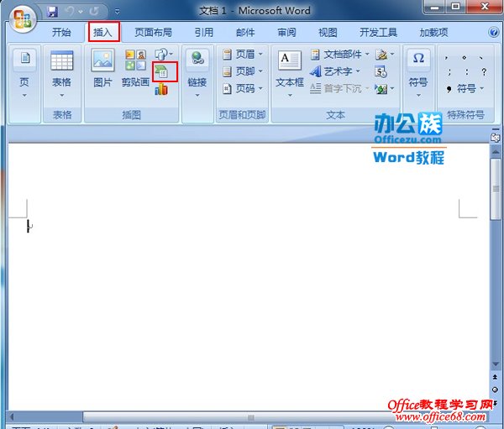Open the 剪贴画 clip art pane
Viewport: 504px width, 429px height.
(x=135, y=69)
